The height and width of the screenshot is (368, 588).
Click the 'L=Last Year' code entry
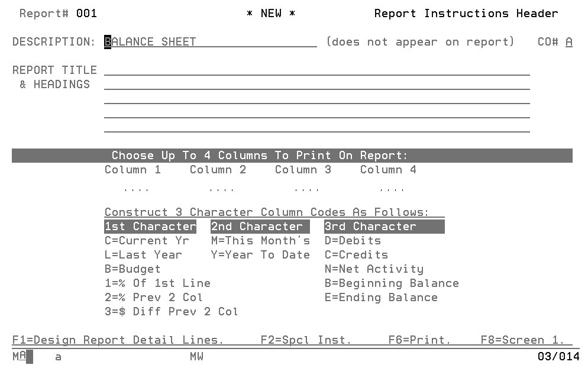143,255
